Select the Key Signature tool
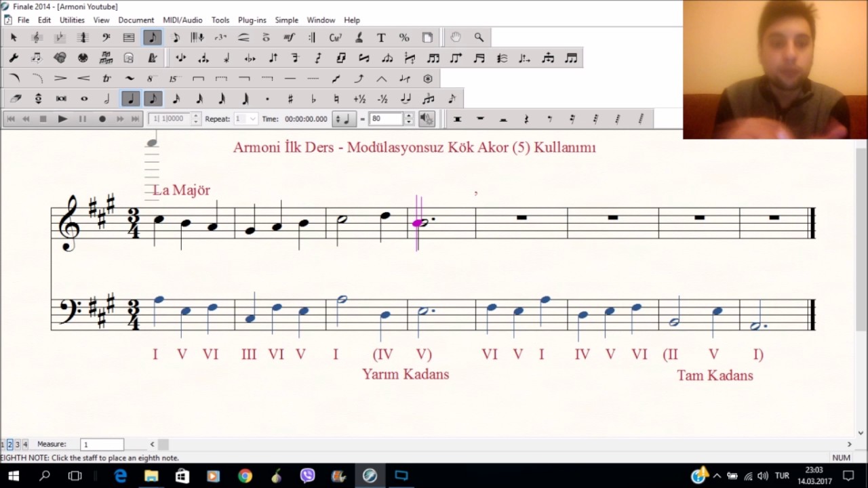This screenshot has height=488, width=868. 60,37
